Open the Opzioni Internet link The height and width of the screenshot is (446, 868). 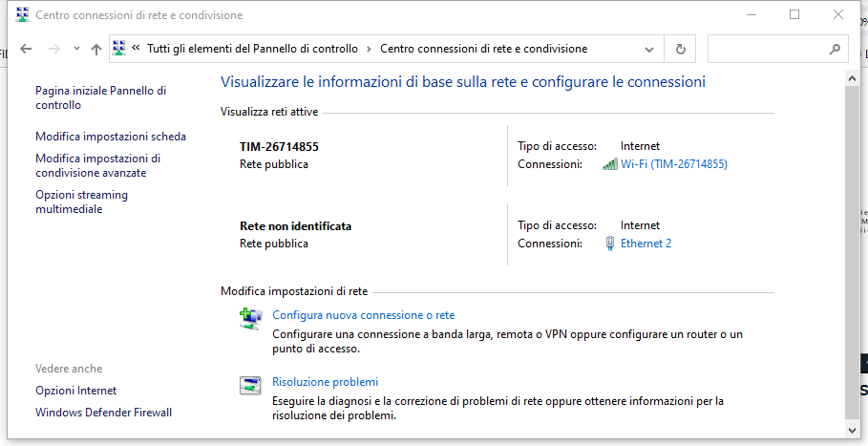(75, 390)
